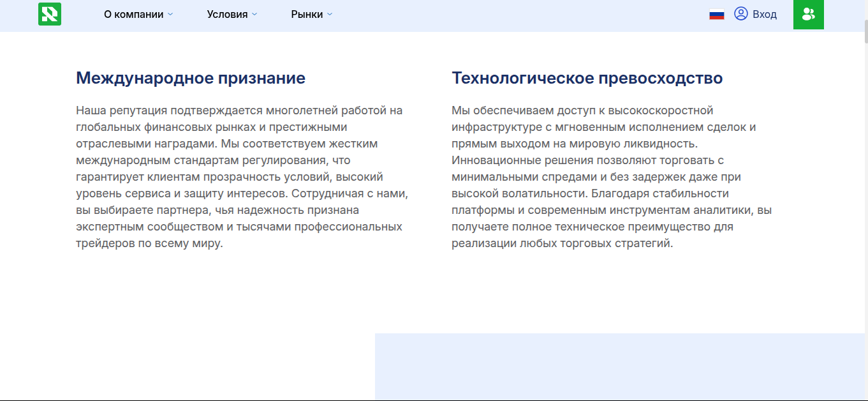Click the light blue panel at the bottom
The width and height of the screenshot is (868, 401).
619,367
